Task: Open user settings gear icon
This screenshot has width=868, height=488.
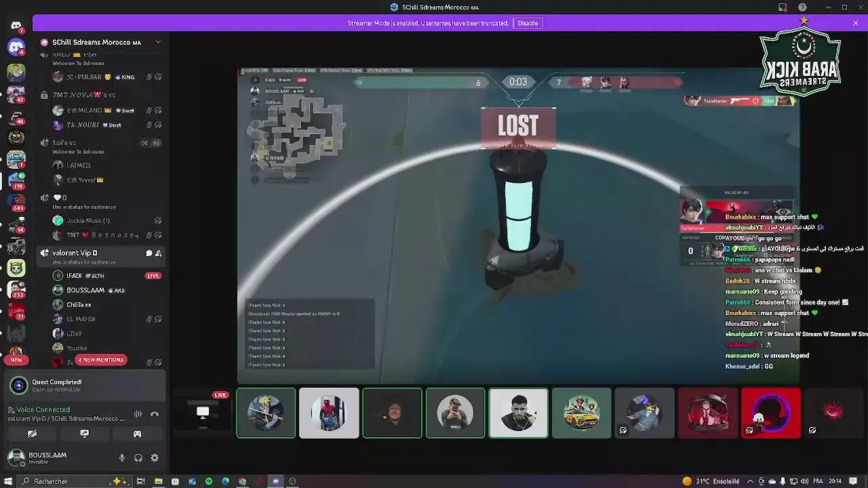Action: pyautogui.click(x=155, y=458)
